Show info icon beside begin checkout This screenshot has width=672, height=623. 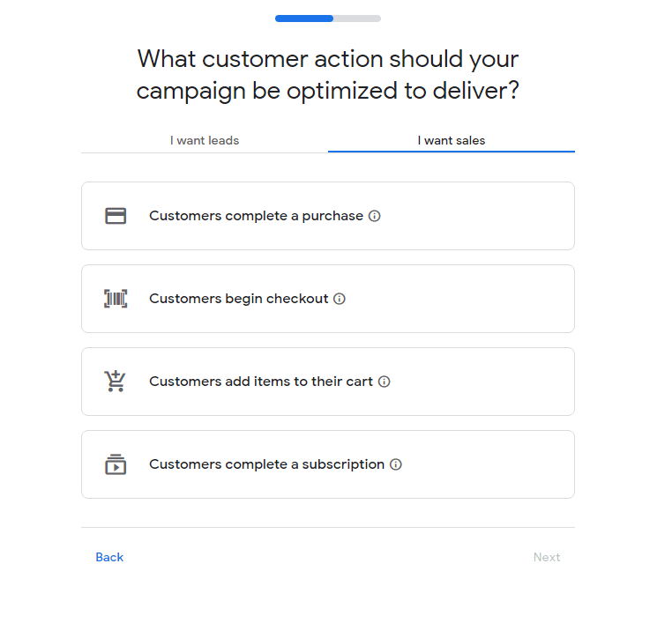pyautogui.click(x=340, y=299)
